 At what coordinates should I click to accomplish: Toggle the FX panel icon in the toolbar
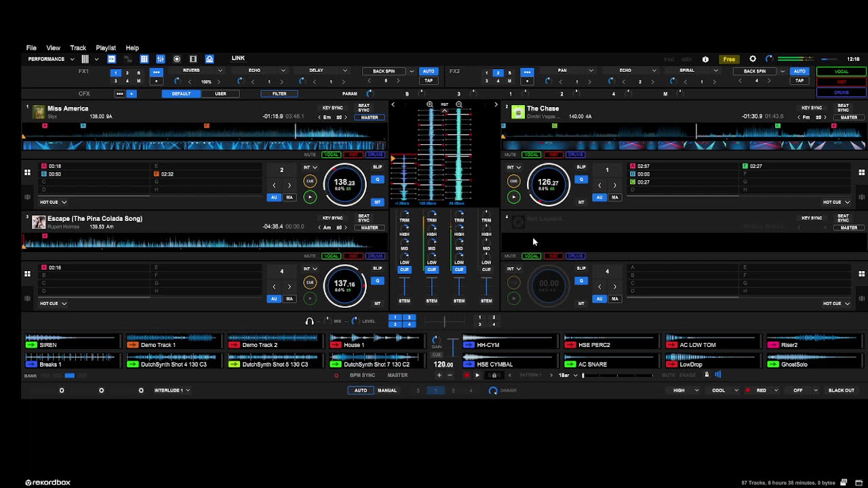(112, 59)
